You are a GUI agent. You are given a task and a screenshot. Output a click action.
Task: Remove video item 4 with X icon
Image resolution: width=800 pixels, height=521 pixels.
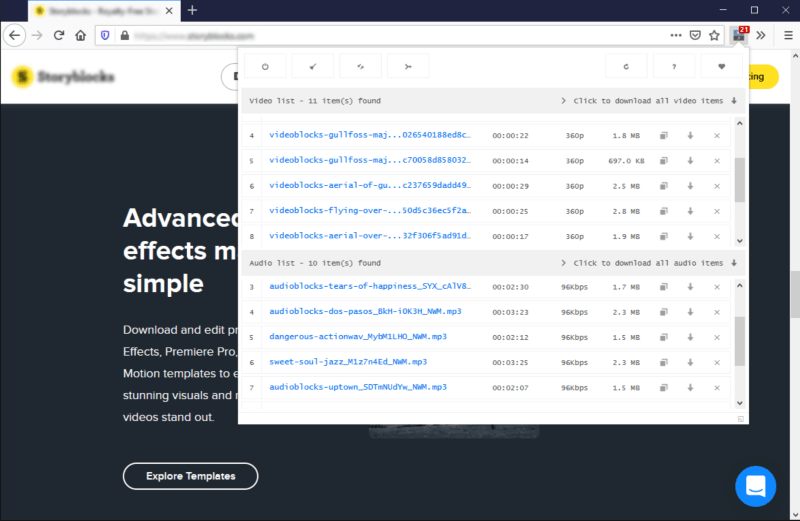point(717,136)
